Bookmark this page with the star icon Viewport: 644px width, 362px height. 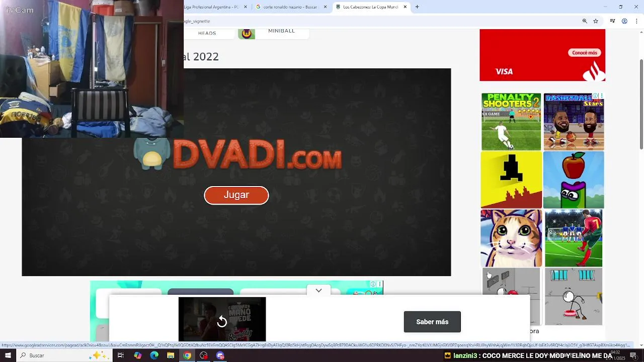pos(596,21)
